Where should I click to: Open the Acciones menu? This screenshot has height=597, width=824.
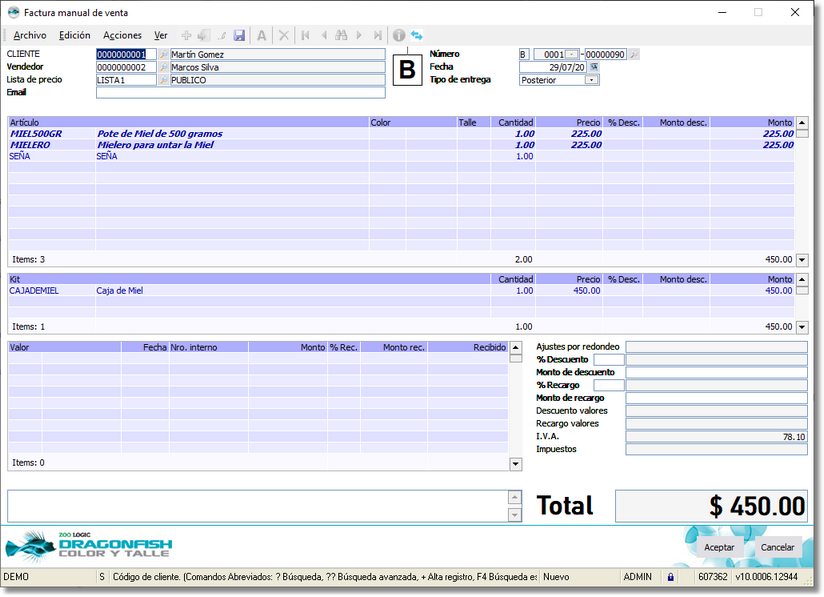tap(122, 35)
